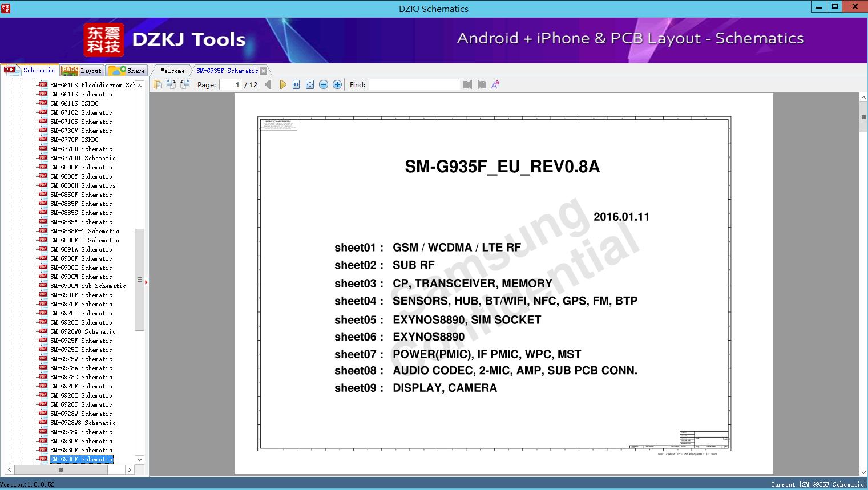Select SM G800H Schematics in the tree

coord(83,185)
